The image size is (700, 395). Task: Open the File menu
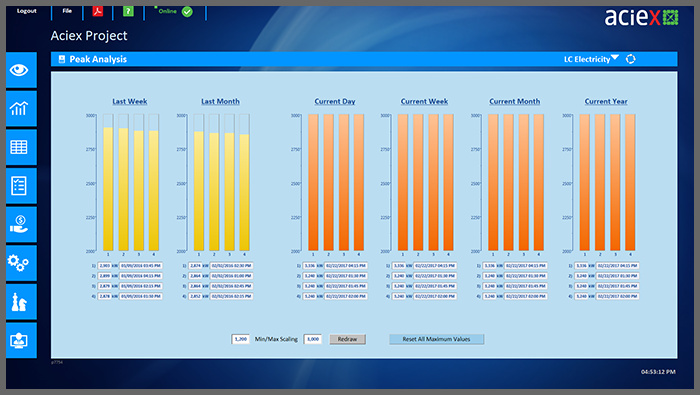(67, 11)
